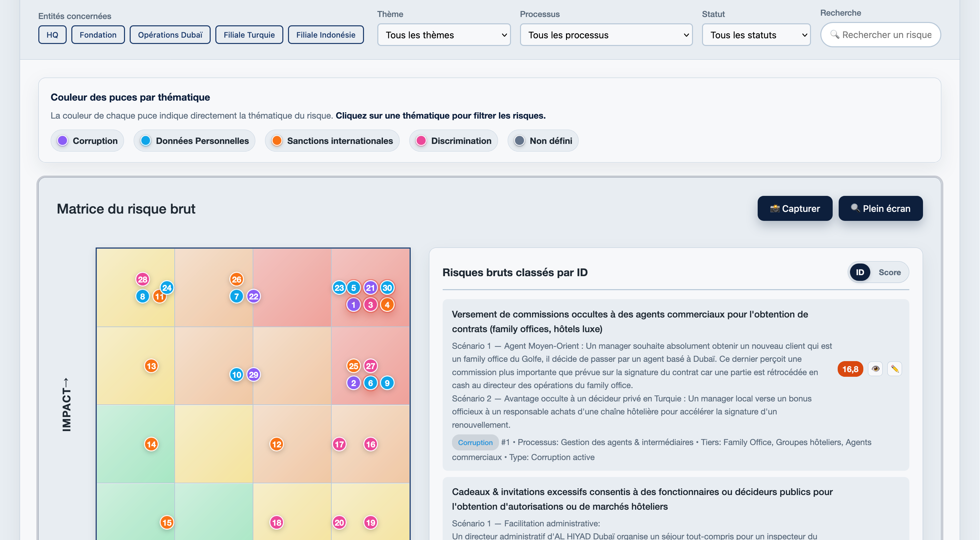Toggle the Filiale Indonésie entity filter
This screenshot has width=980, height=540.
(326, 35)
